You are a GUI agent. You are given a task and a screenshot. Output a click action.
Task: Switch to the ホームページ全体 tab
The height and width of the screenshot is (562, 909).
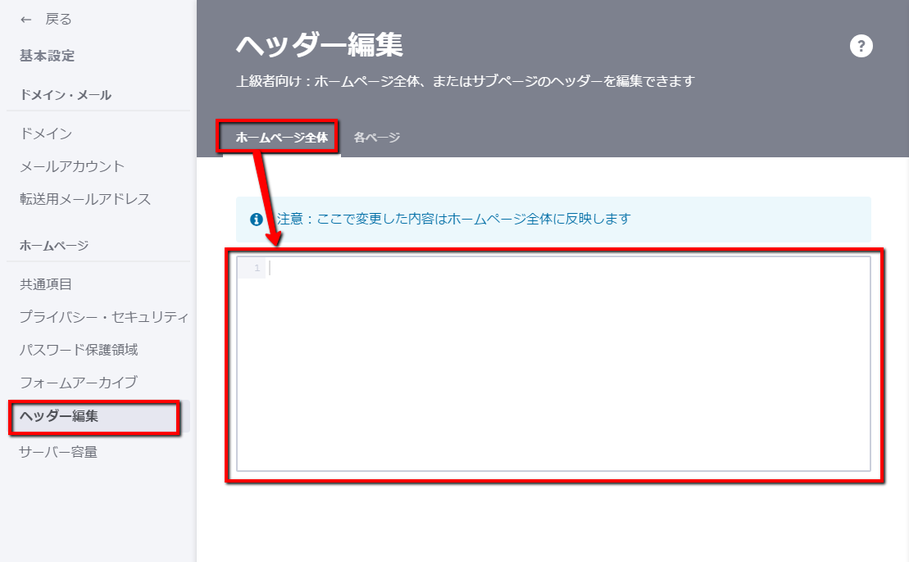tap(282, 137)
